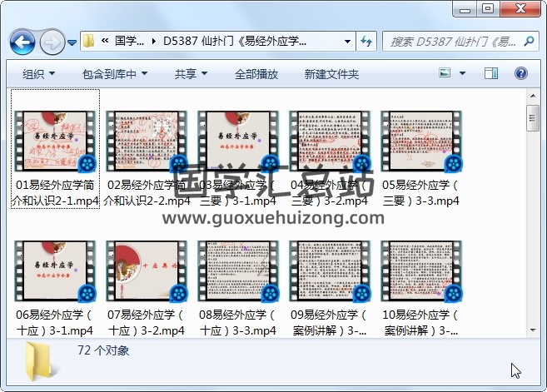Select the D5387 仙扑门 breadcrumb segment
Image resolution: width=547 pixels, height=392 pixels.
(x=235, y=41)
